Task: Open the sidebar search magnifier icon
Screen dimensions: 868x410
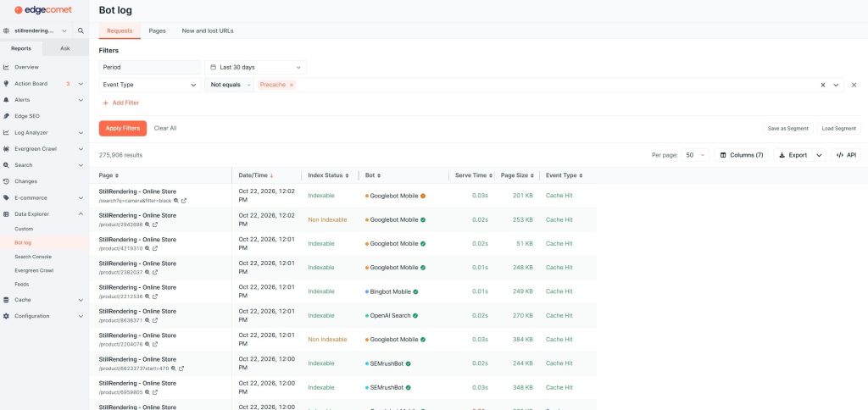Action: click(x=81, y=31)
